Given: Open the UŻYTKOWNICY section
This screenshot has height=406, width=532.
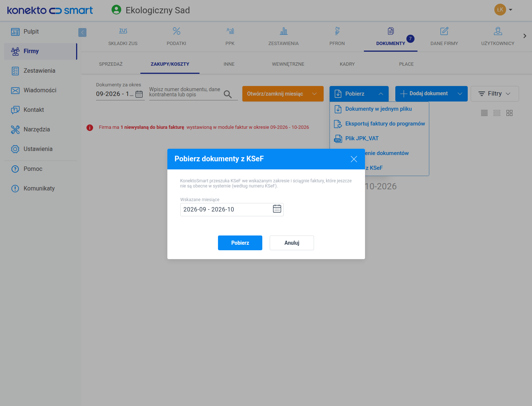Looking at the screenshot, I should click(498, 37).
